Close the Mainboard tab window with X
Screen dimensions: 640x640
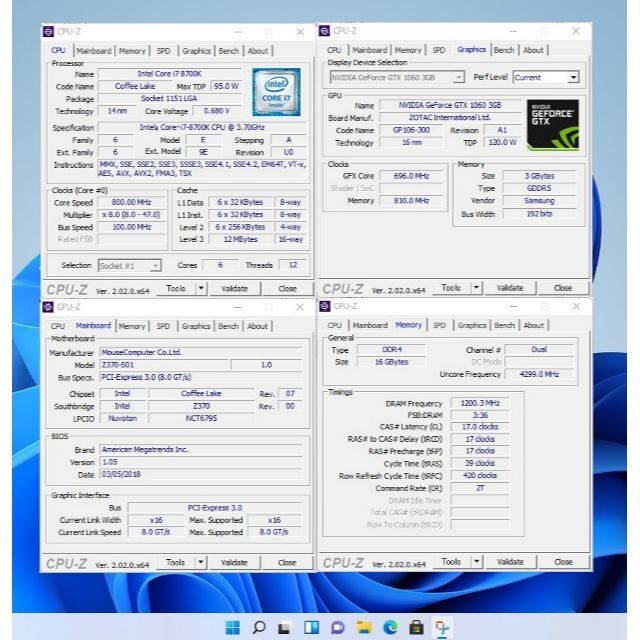tap(300, 307)
